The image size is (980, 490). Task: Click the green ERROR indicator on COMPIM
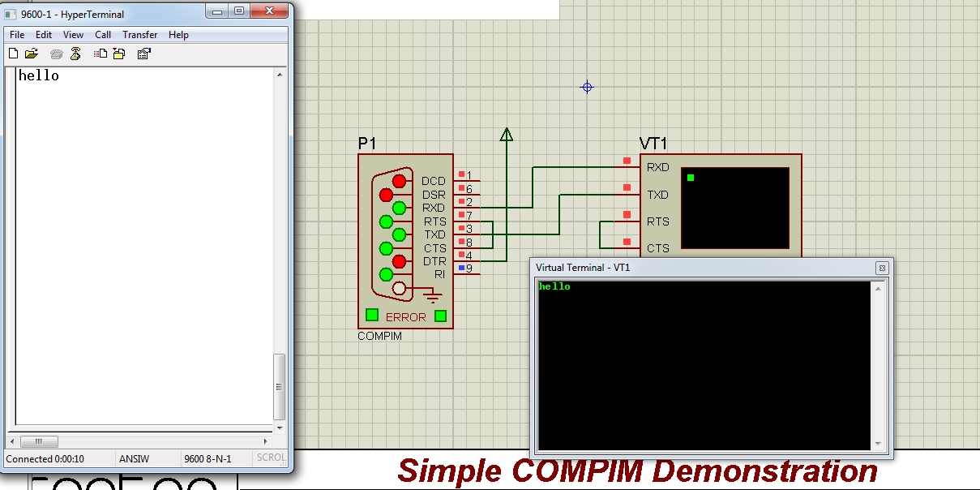point(371,316)
